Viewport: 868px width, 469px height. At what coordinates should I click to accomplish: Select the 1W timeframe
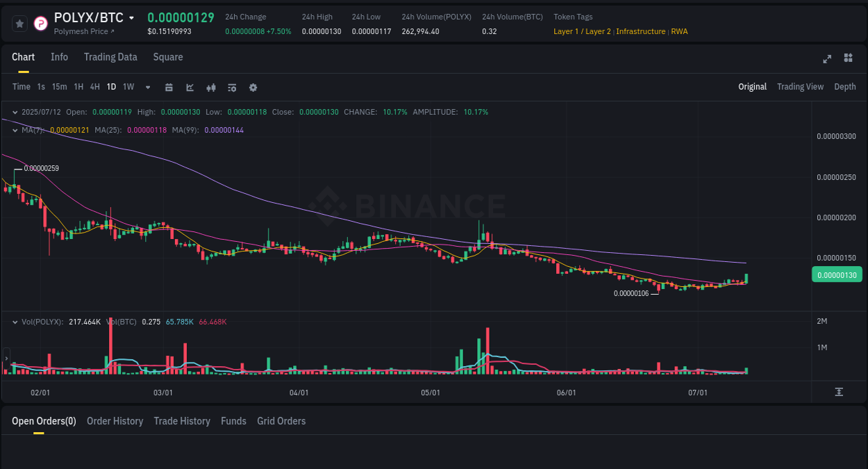pos(128,87)
